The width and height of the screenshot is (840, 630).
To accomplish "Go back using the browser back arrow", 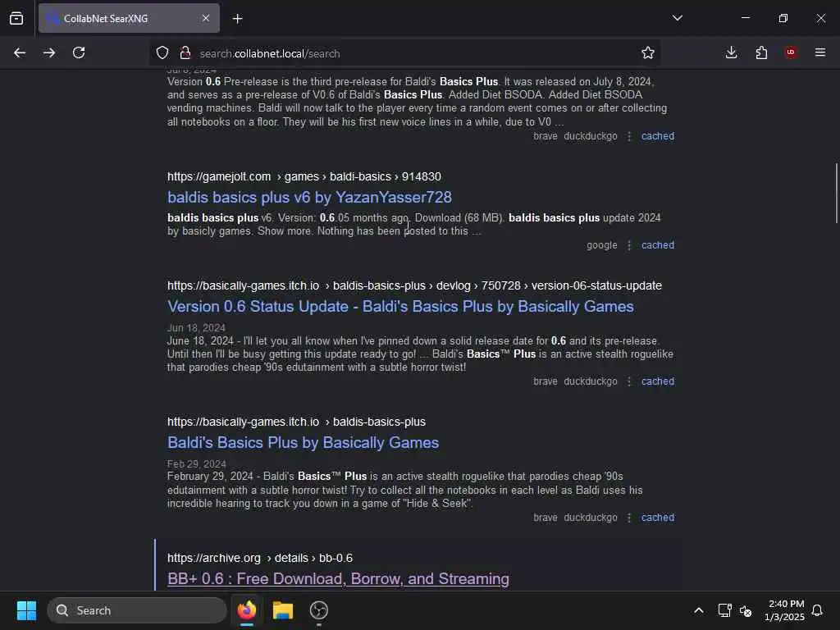I will click(20, 52).
